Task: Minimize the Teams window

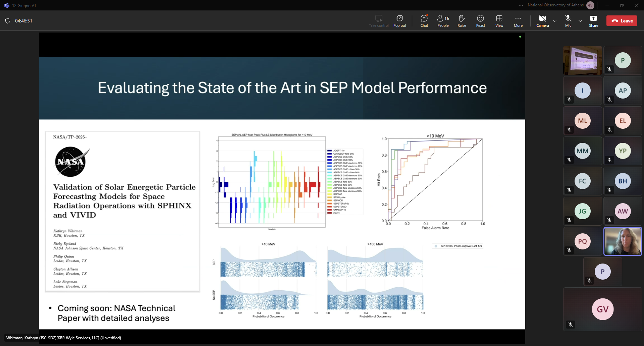Action: 607,5
